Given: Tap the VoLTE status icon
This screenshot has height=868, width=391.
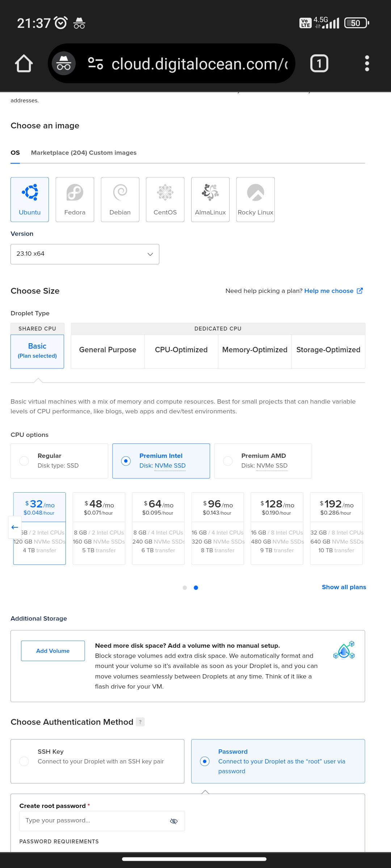Looking at the screenshot, I should click(305, 23).
